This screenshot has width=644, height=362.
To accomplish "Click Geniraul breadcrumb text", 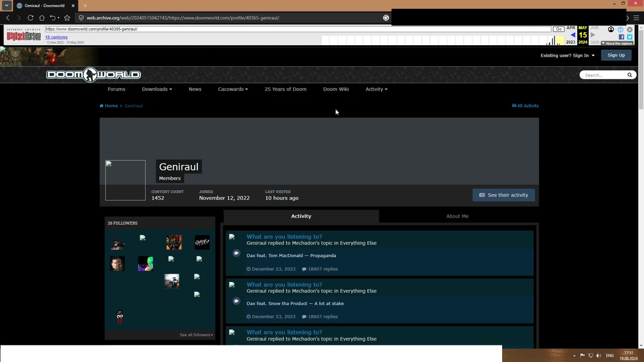I will point(133,106).
